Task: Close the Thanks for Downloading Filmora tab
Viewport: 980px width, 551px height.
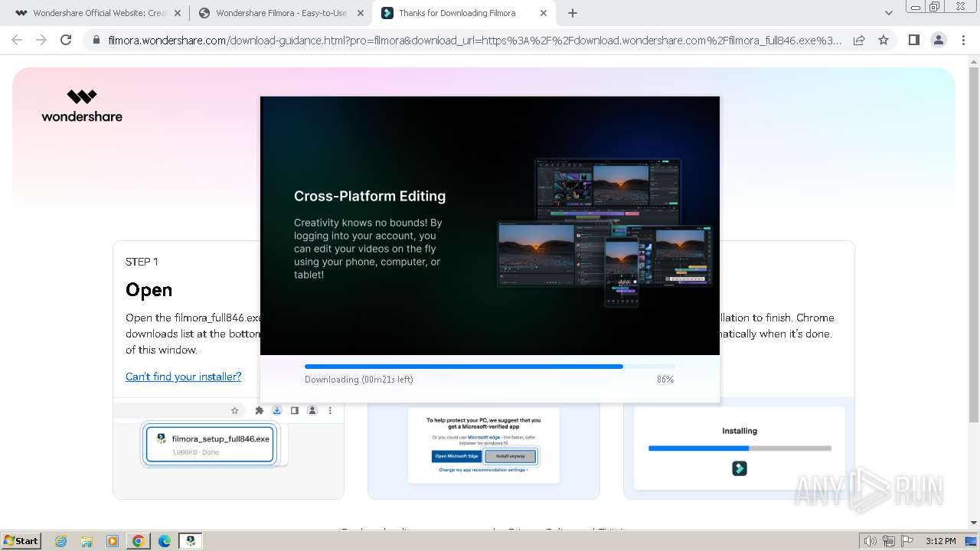Action: [x=544, y=13]
